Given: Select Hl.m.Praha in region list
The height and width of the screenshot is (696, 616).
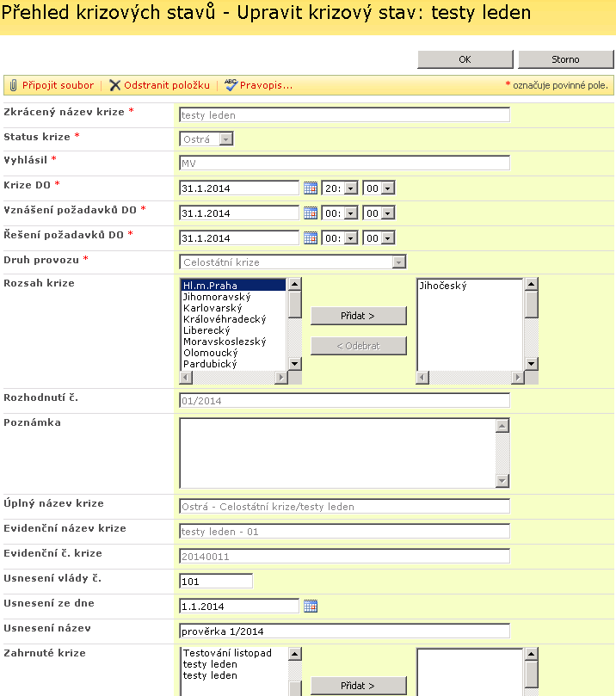Looking at the screenshot, I should 233,286.
